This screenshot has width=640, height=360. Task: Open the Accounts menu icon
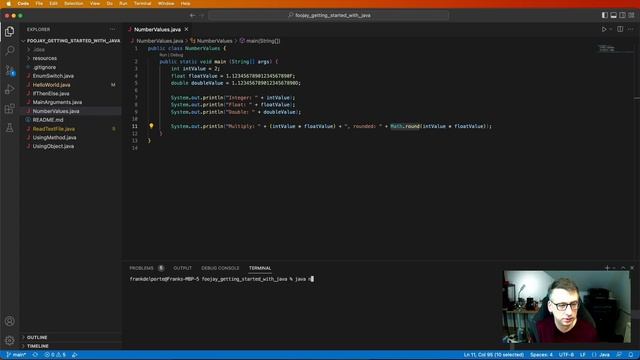pyautogui.click(x=9, y=321)
